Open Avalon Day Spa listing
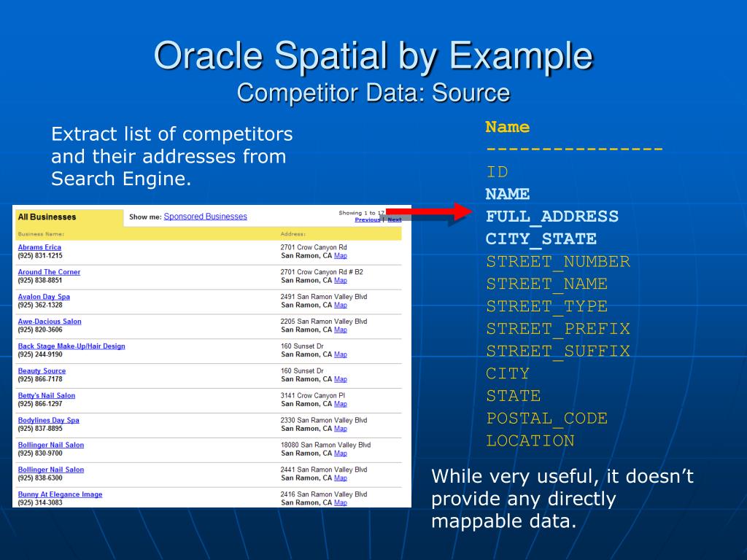Image resolution: width=747 pixels, height=560 pixels. click(x=44, y=297)
